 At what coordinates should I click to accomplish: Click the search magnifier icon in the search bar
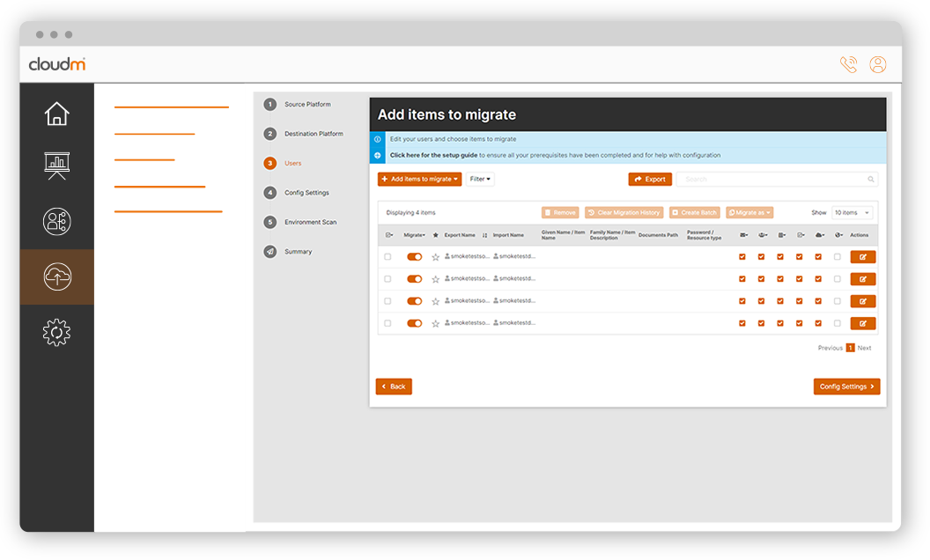click(871, 179)
